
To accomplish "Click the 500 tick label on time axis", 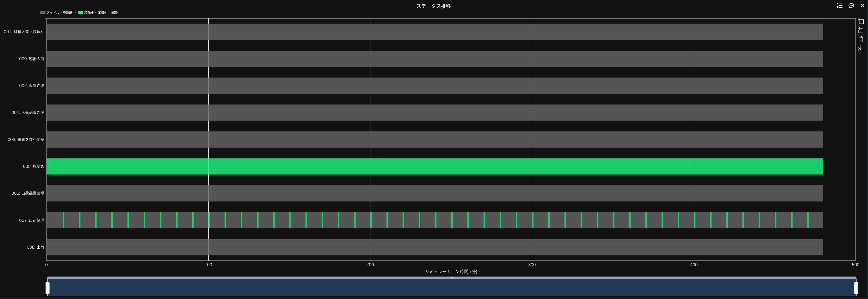I will (855, 265).
